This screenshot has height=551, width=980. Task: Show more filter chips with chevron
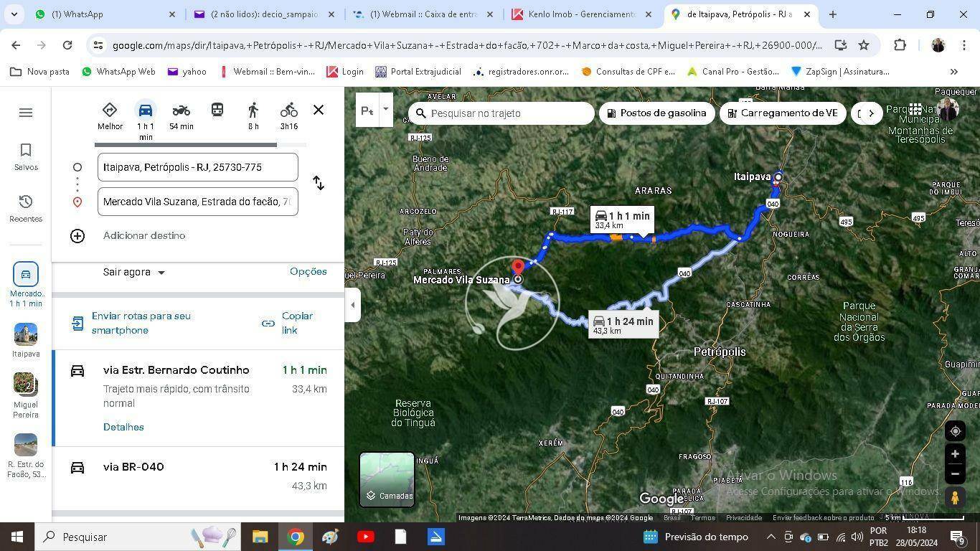[x=871, y=113]
